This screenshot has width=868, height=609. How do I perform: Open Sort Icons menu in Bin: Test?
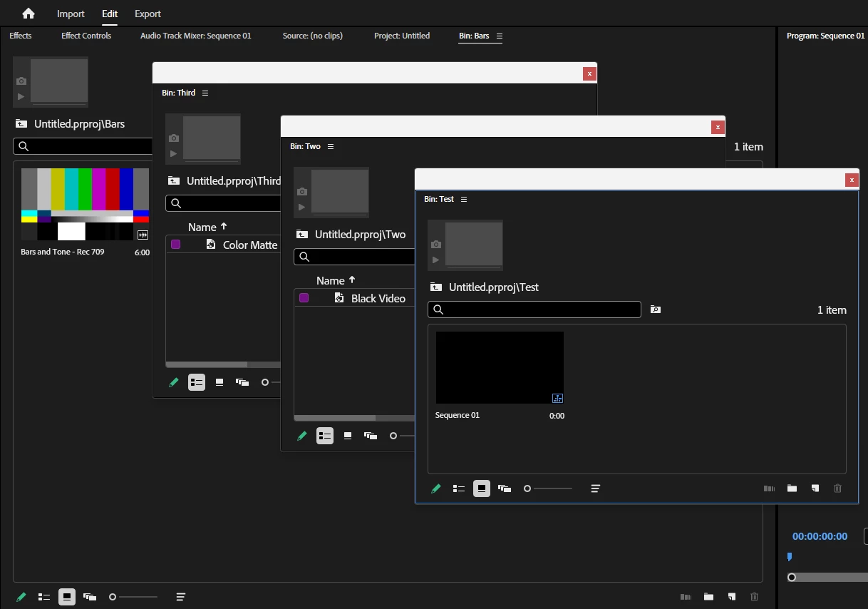click(x=596, y=488)
